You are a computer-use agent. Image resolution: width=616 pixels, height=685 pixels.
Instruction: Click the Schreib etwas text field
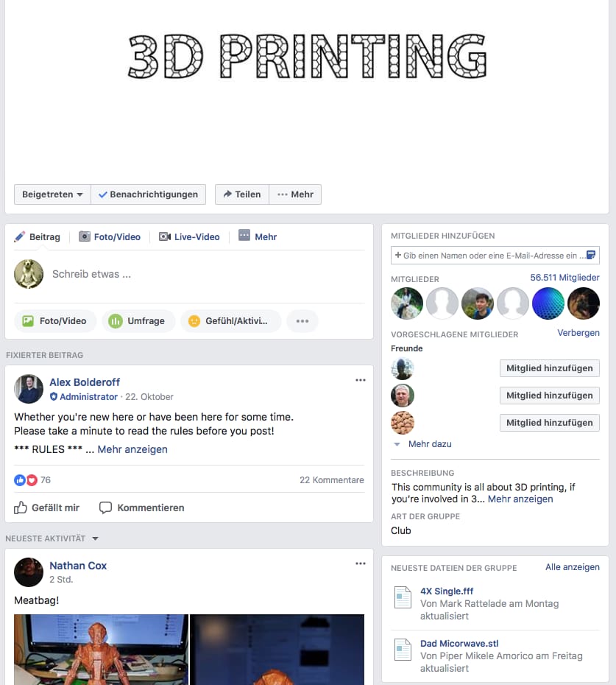point(208,274)
